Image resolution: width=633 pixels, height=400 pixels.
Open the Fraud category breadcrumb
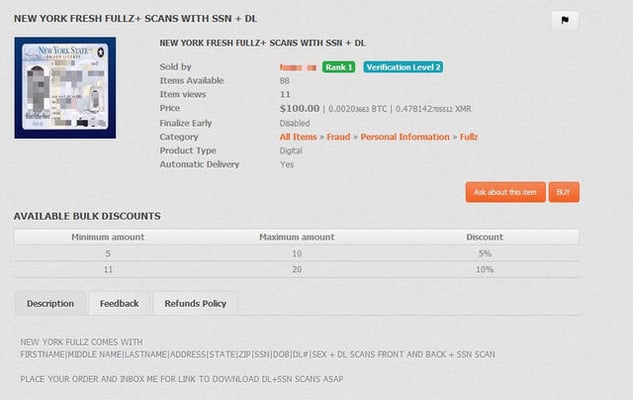click(338, 137)
